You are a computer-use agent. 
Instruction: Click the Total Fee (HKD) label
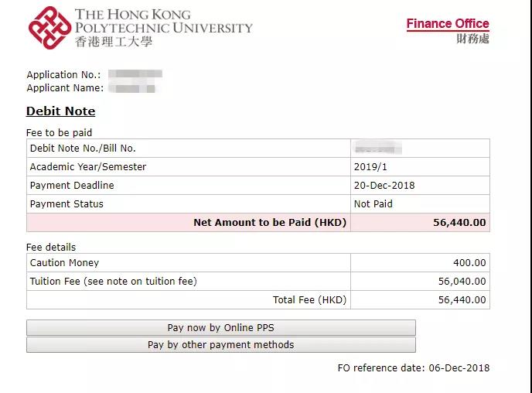pos(309,300)
